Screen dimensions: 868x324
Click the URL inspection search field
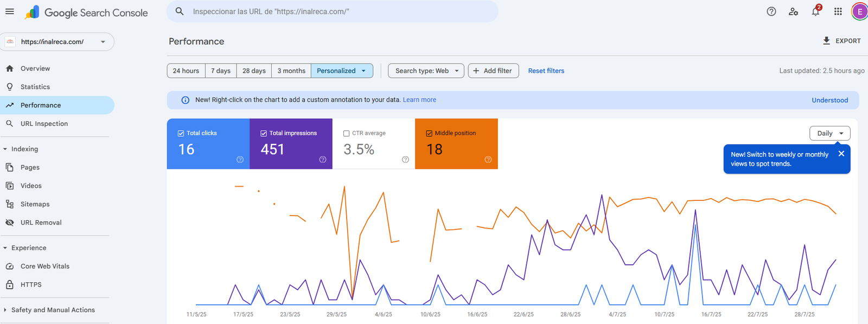coord(336,11)
